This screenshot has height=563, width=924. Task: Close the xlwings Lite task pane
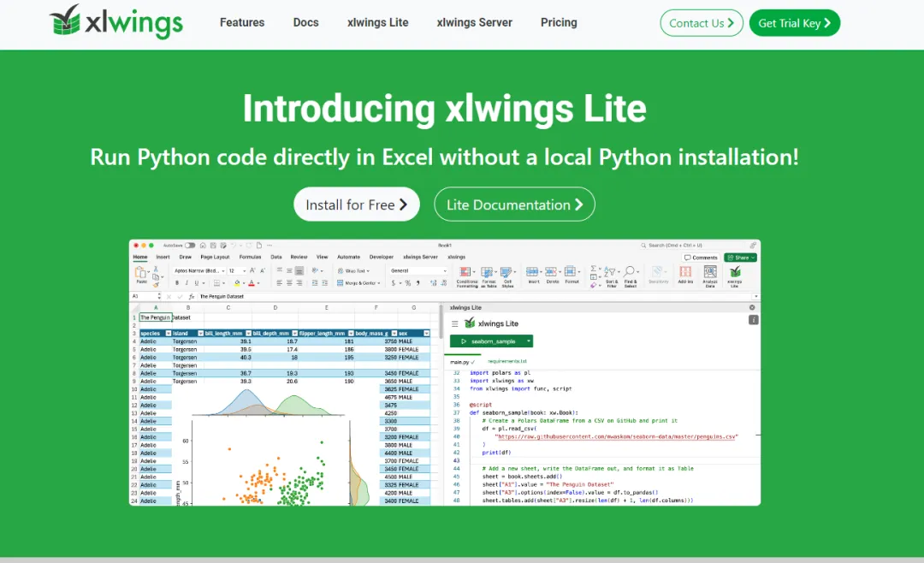click(752, 308)
